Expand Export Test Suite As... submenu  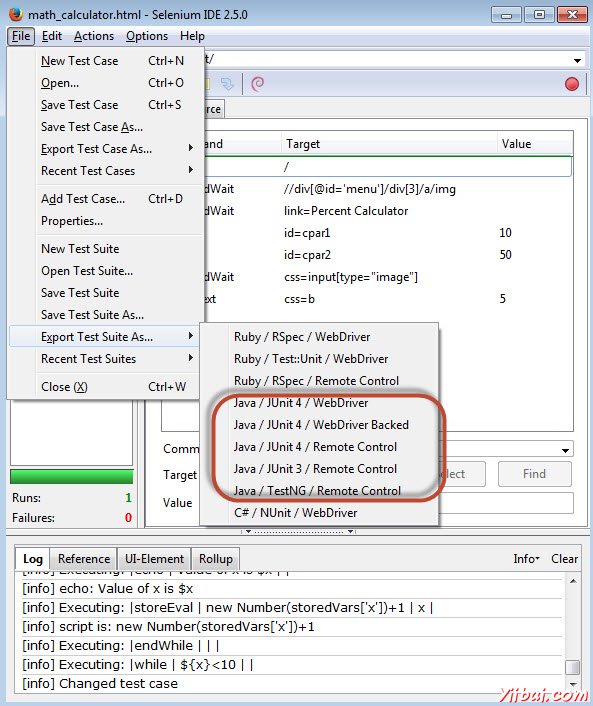pyautogui.click(x=104, y=337)
